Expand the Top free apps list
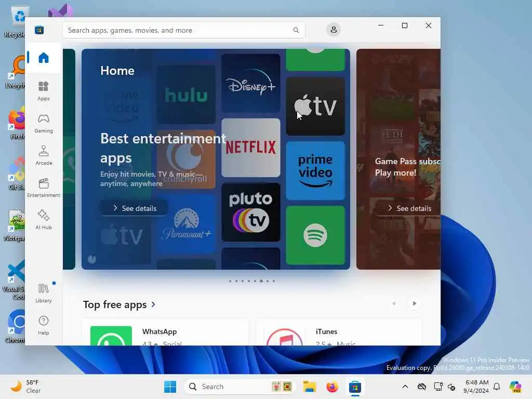 (119, 304)
